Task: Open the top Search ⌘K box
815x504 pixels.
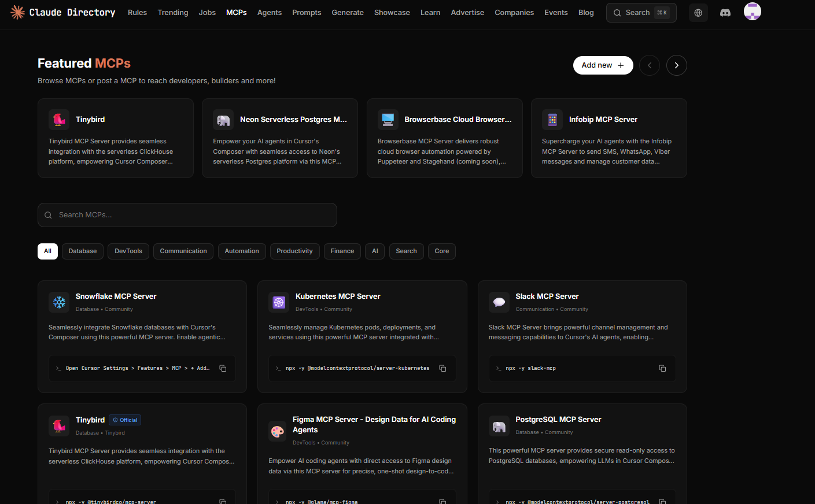Action: coord(641,13)
